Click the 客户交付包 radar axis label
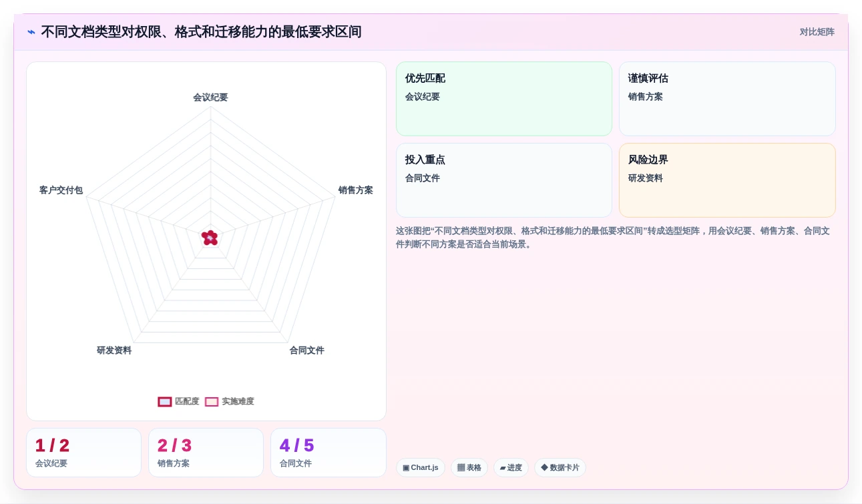 pyautogui.click(x=61, y=190)
